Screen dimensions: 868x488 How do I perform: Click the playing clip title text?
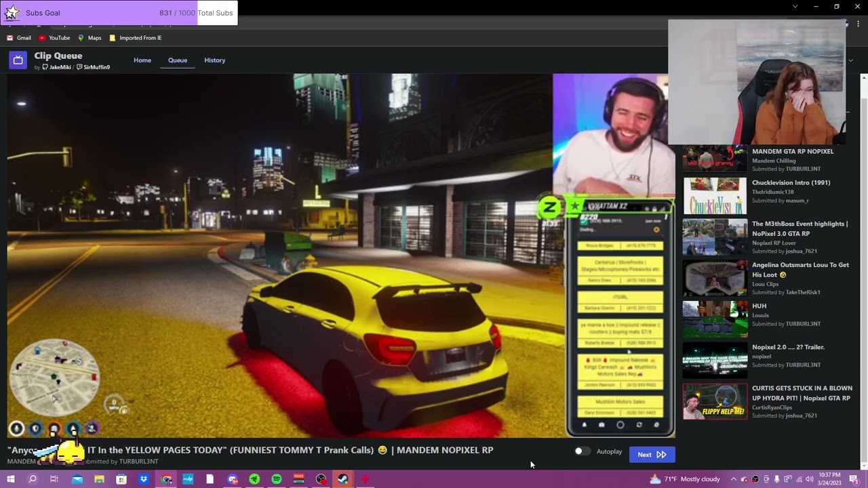click(x=250, y=450)
